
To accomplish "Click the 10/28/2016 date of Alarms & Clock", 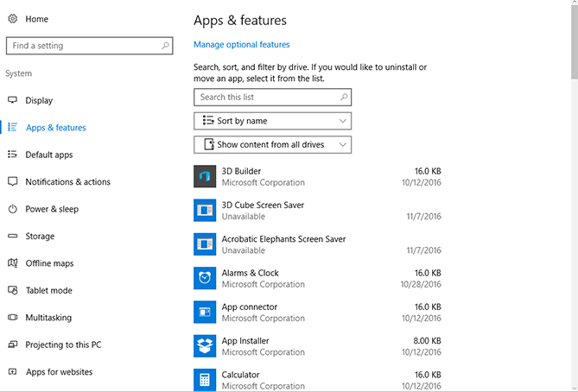I will 421,284.
